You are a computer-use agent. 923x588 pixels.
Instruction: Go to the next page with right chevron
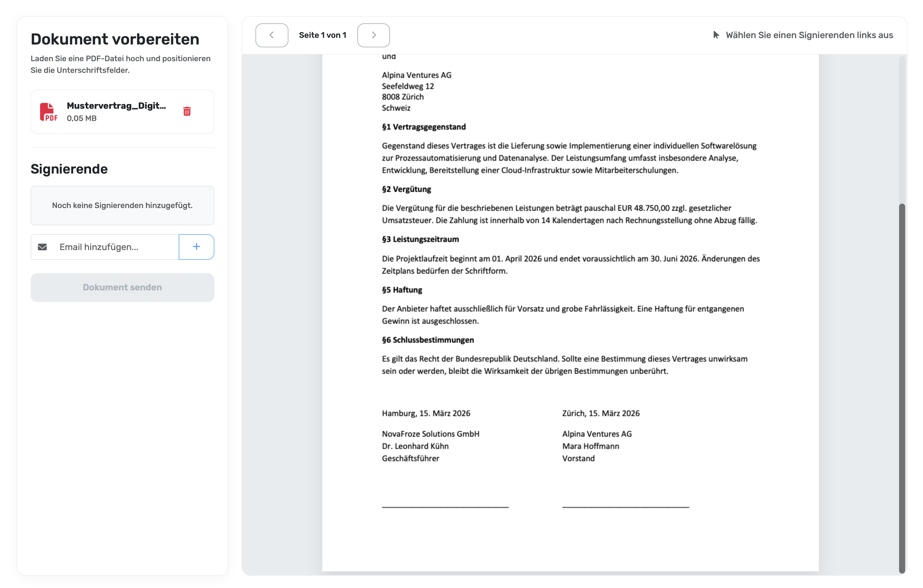pyautogui.click(x=373, y=35)
